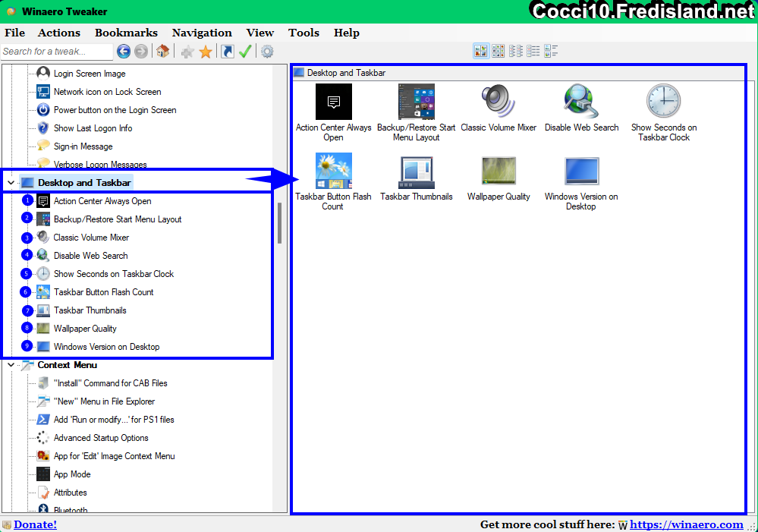Click the shortcut arrow toolbar icon
The image size is (758, 532).
pyautogui.click(x=227, y=52)
